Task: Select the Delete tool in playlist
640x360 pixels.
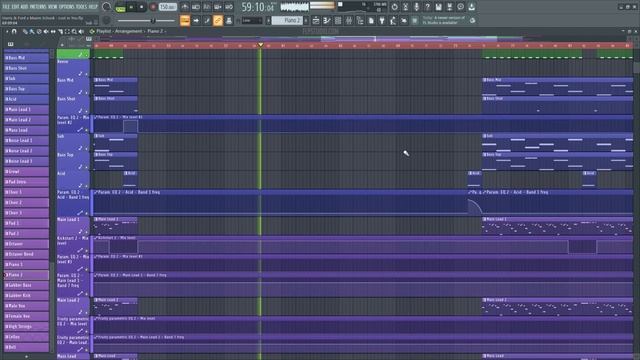Action: tap(39, 31)
